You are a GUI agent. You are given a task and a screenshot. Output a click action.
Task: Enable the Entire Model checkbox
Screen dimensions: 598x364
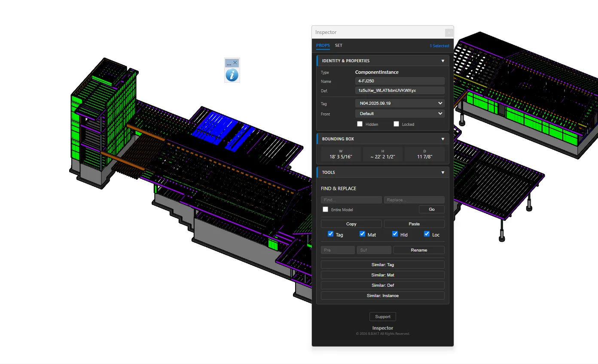point(326,209)
